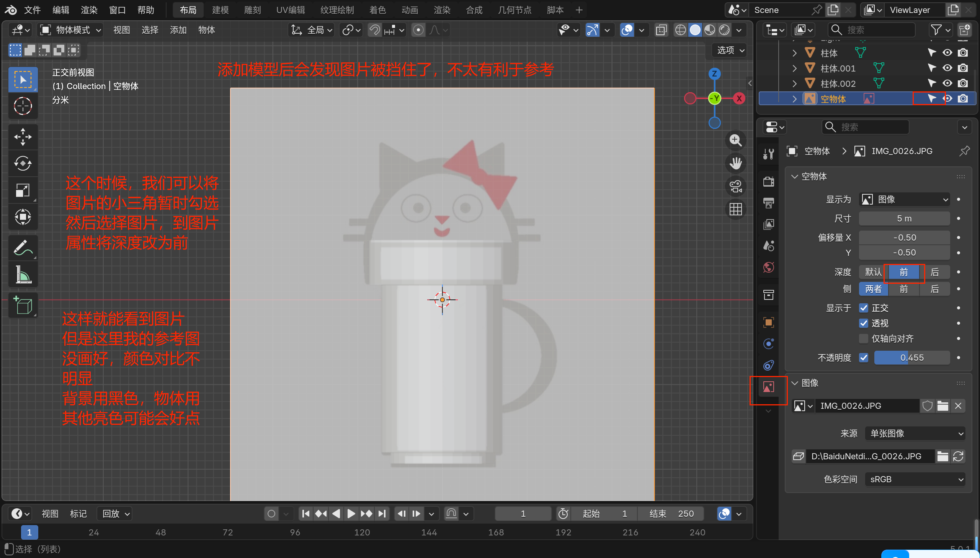Adjust the 不透明度 0.455 slider

click(911, 358)
